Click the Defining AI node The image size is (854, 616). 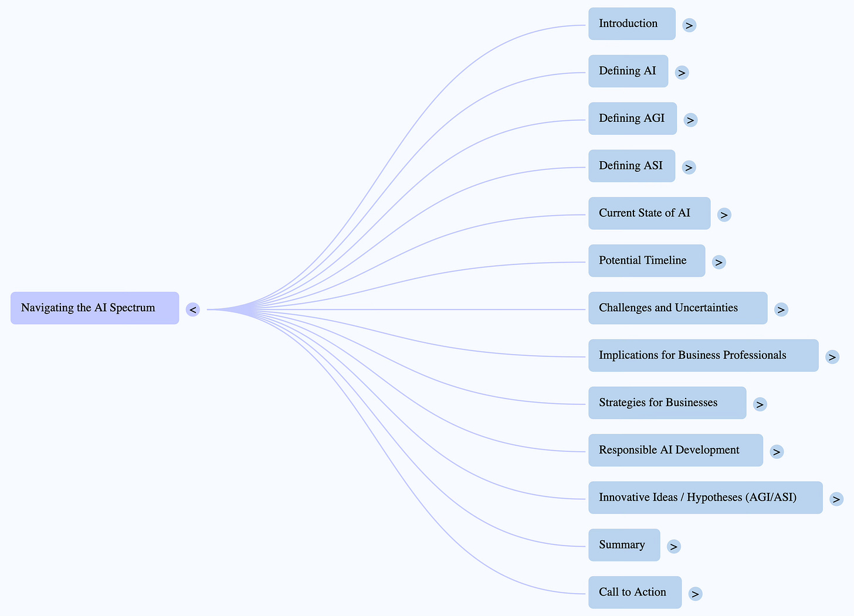628,71
